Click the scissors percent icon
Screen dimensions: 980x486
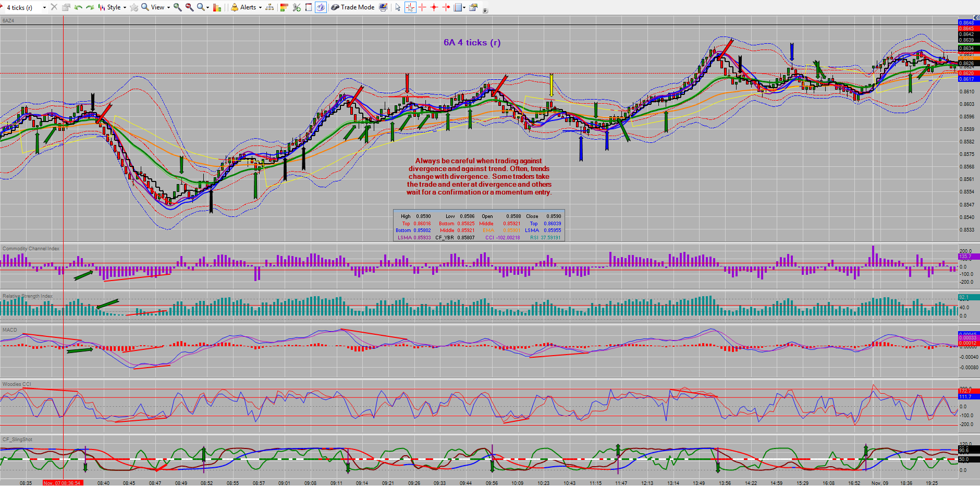(x=297, y=7)
